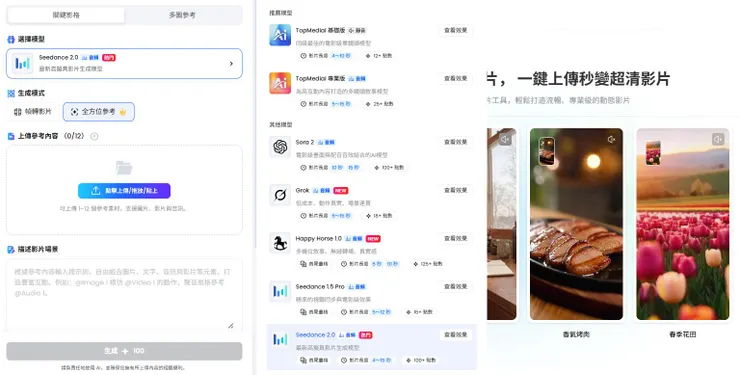The height and width of the screenshot is (375, 740).
Task: Click the info icon next to (0/12)
Action: pyautogui.click(x=94, y=136)
